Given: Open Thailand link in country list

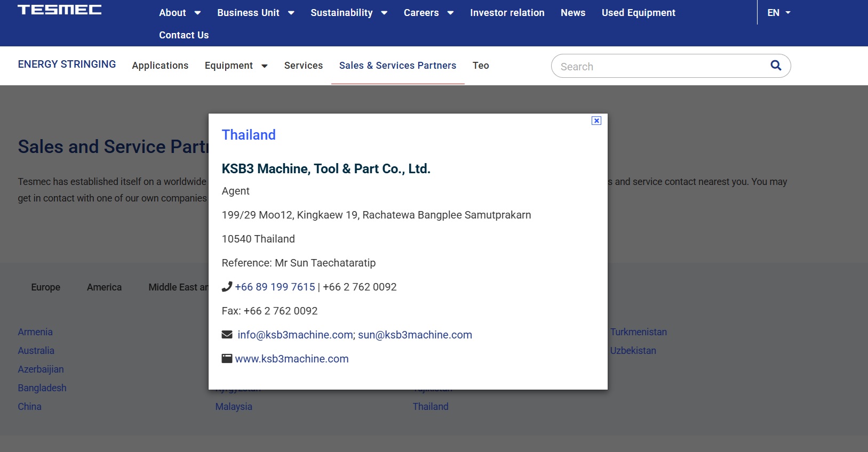Looking at the screenshot, I should point(431,407).
